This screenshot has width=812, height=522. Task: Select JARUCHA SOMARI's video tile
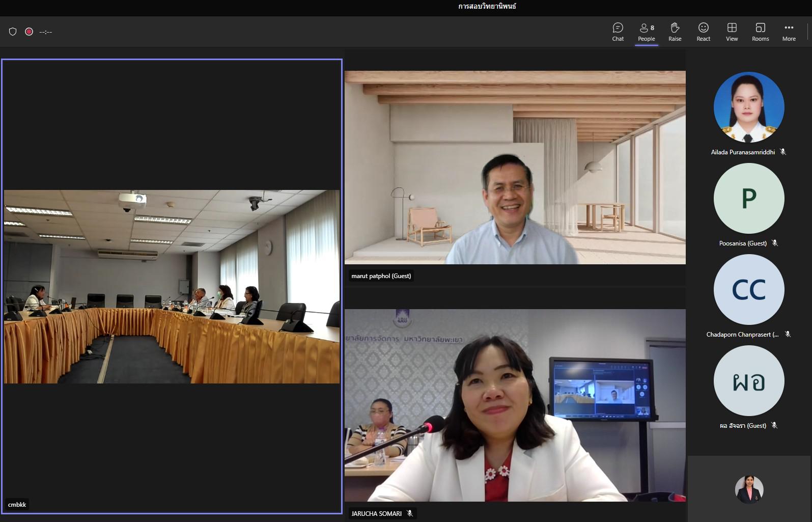(515, 405)
